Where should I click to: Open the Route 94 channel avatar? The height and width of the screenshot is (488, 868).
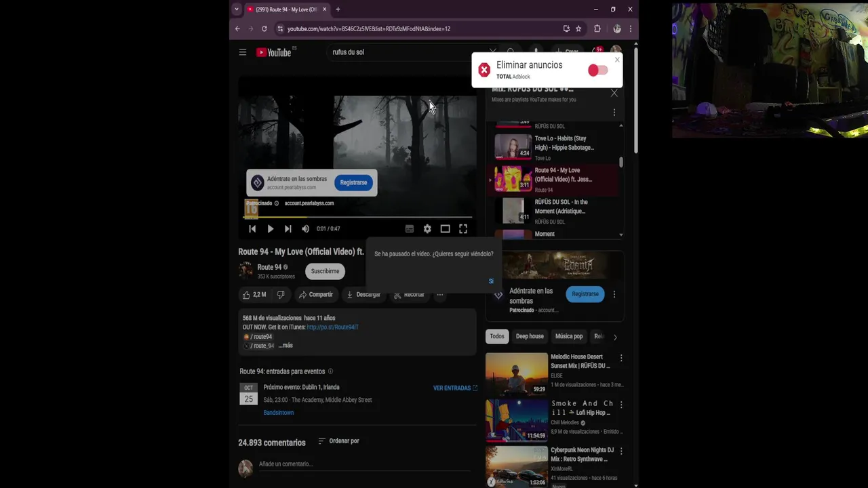245,270
